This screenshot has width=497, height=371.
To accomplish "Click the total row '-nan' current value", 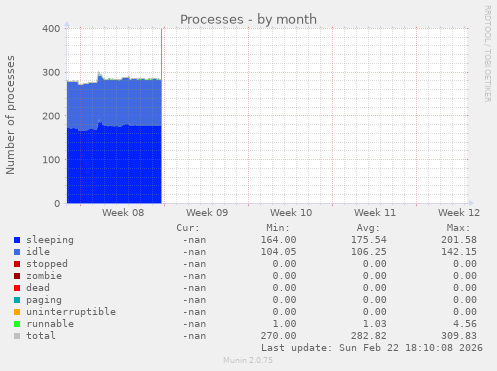I will pos(194,336).
